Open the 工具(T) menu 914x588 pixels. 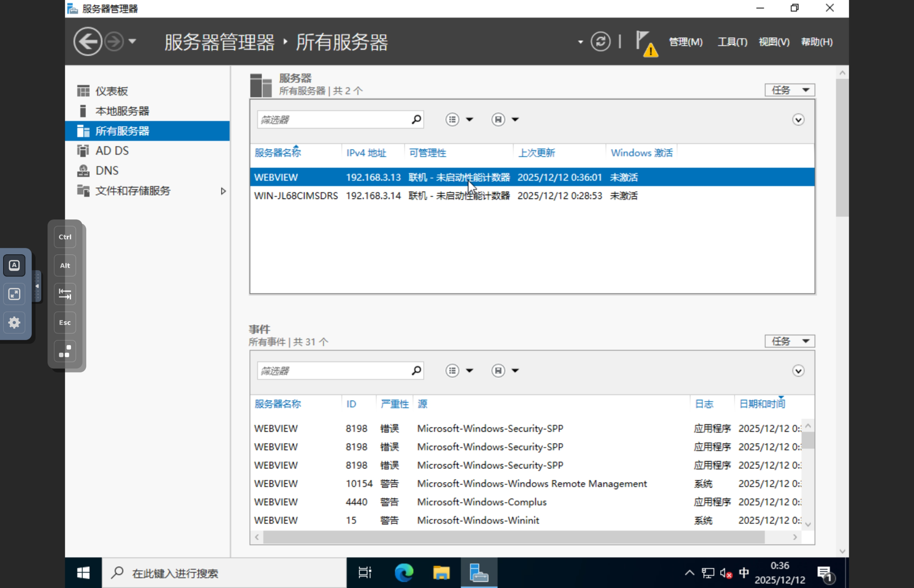tap(732, 42)
